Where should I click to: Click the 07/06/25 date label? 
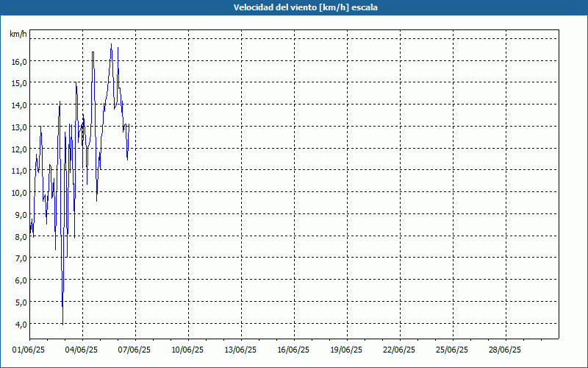[135, 350]
